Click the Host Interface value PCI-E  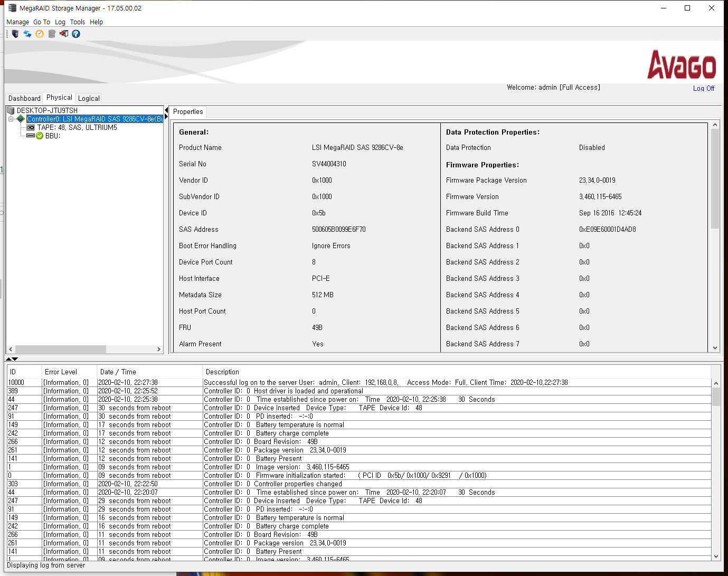click(320, 278)
